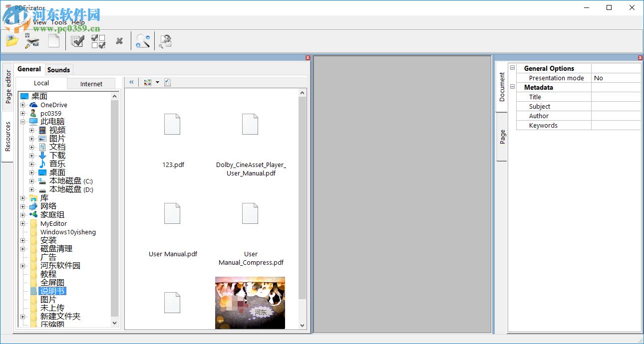This screenshot has height=344, width=644.
Task: Select the Local tab
Action: point(41,83)
